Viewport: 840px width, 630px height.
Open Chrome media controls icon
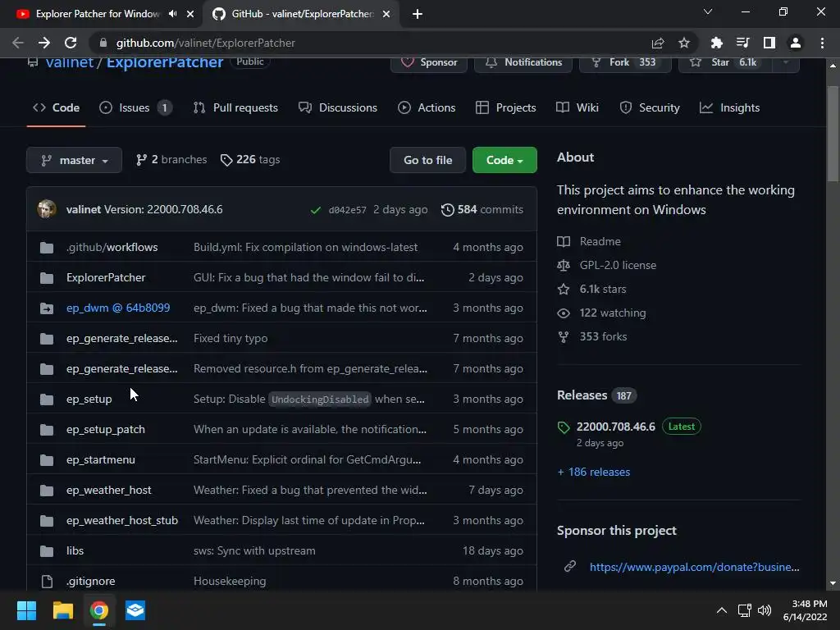pyautogui.click(x=742, y=43)
